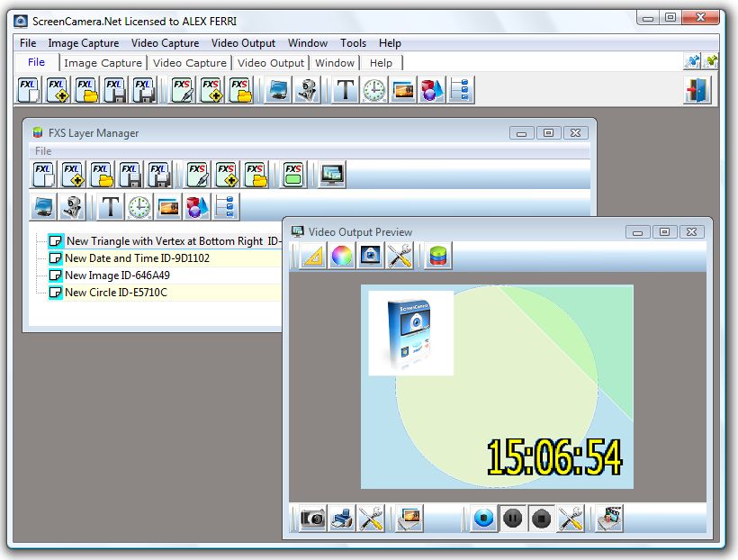The width and height of the screenshot is (738, 560).
Task: Open the stacked layers icon in Video Output Preview
Action: point(437,257)
